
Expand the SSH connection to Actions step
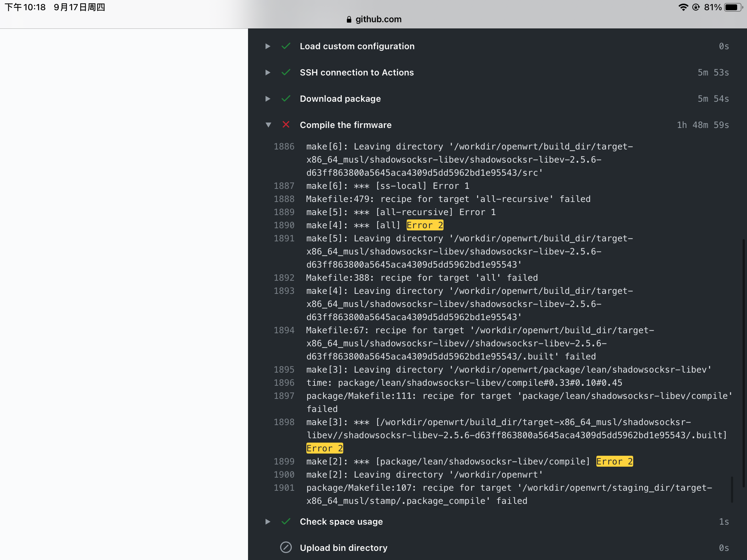268,73
